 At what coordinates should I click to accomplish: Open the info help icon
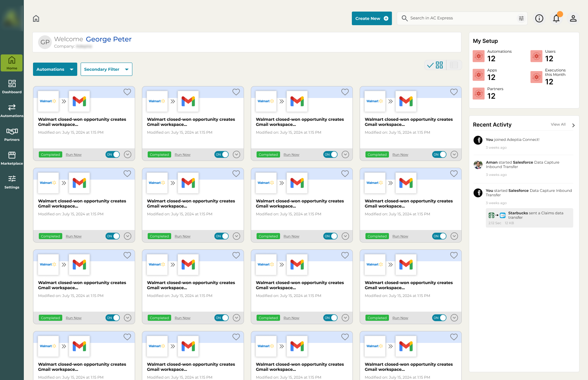click(x=539, y=18)
